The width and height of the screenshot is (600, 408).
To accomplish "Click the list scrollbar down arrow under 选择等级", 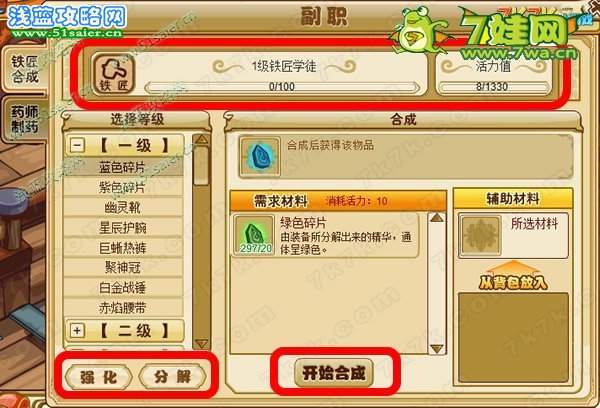I will click(x=201, y=343).
